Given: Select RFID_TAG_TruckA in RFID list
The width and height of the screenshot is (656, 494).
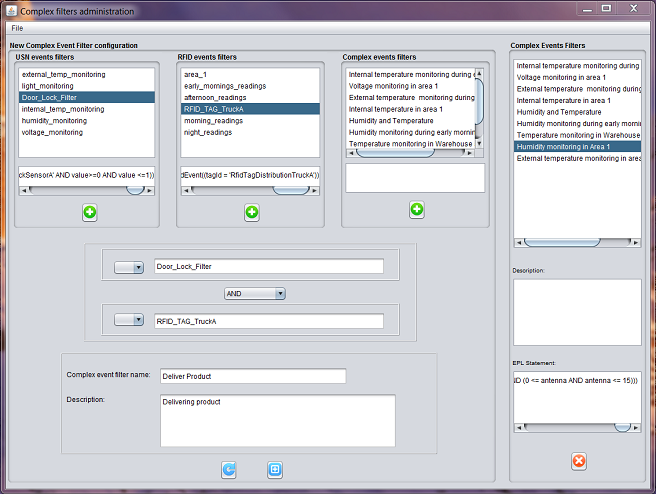Looking at the screenshot, I should coord(250,109).
